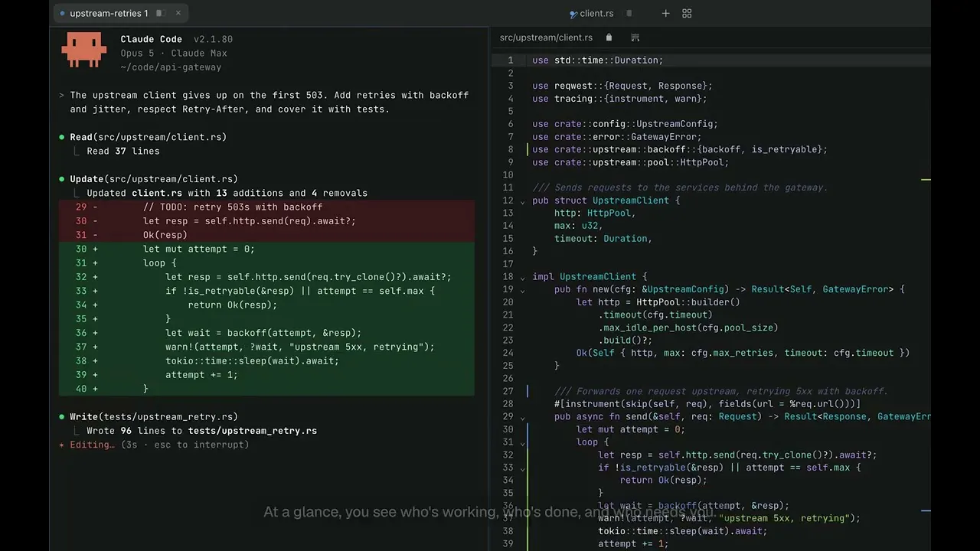The image size is (980, 551).
Task: Click the lock icon beside file path
Action: point(609,37)
